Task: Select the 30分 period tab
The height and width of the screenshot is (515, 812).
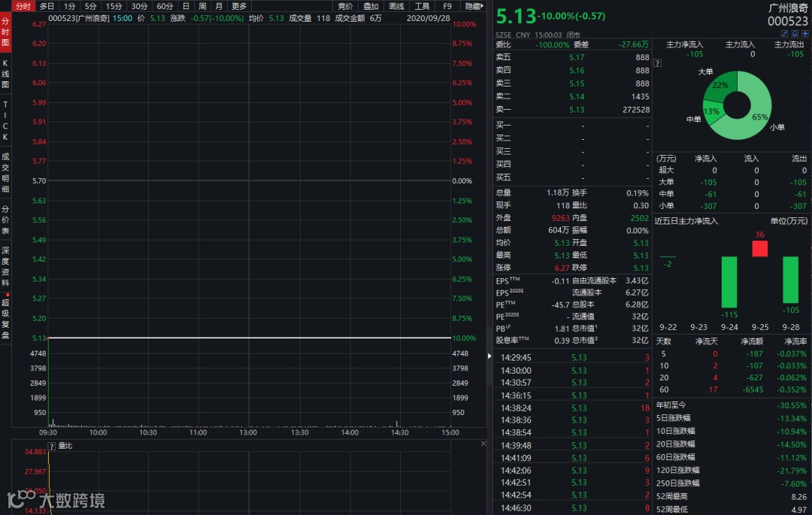Action: coord(139,6)
